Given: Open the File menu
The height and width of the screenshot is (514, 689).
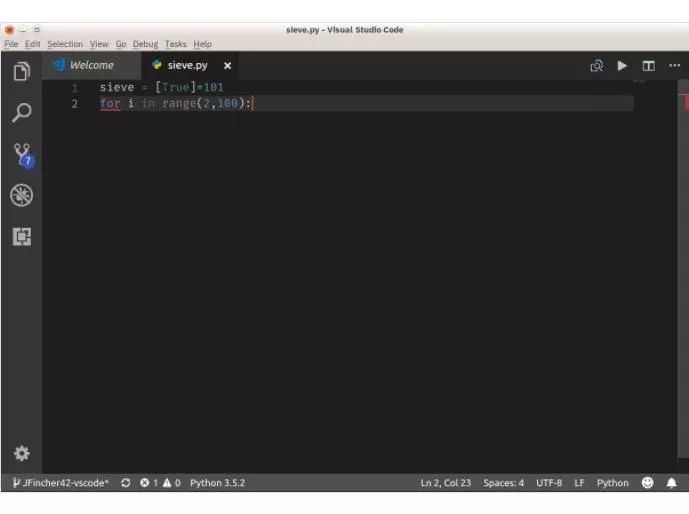Looking at the screenshot, I should 11,44.
